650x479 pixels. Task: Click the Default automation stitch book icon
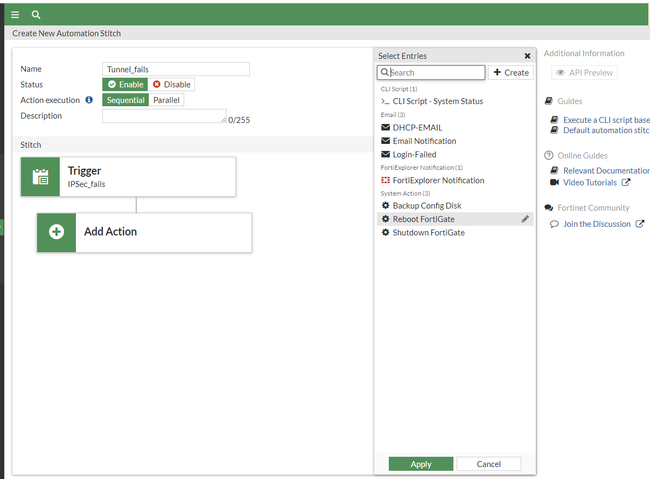[554, 130]
